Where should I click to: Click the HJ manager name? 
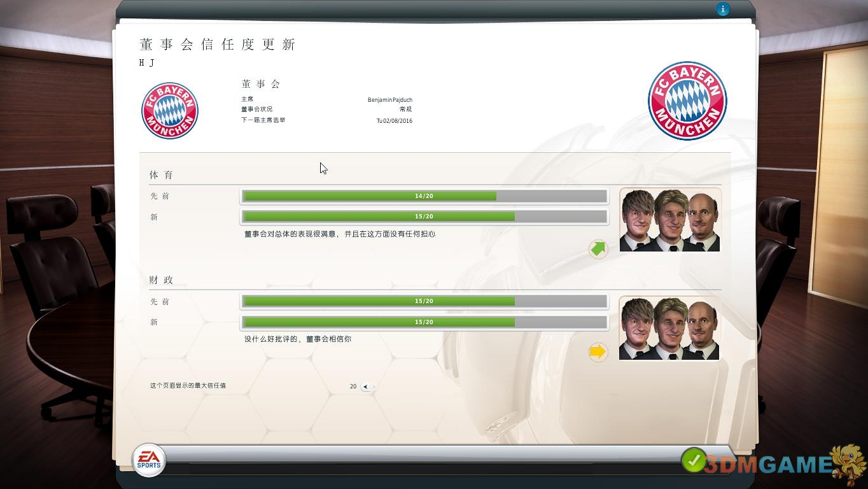tap(147, 63)
